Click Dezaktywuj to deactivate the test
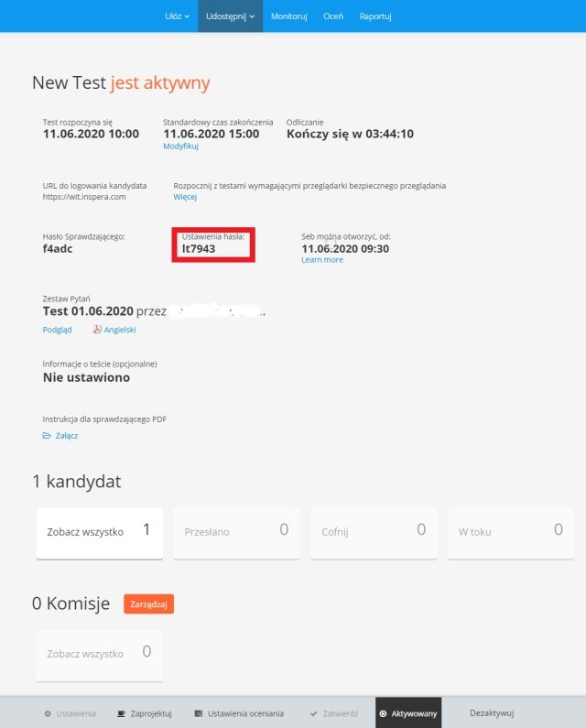The height and width of the screenshot is (728, 586). pyautogui.click(x=492, y=713)
